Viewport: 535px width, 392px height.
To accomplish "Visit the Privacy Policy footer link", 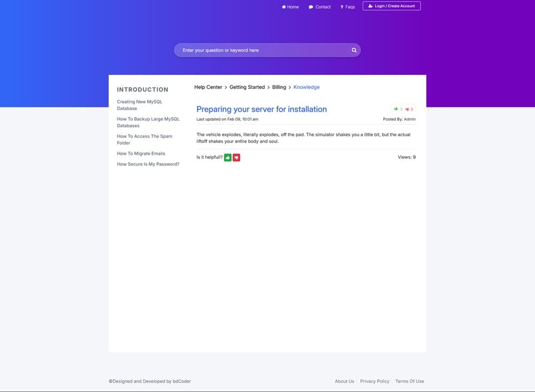I will [374, 381].
